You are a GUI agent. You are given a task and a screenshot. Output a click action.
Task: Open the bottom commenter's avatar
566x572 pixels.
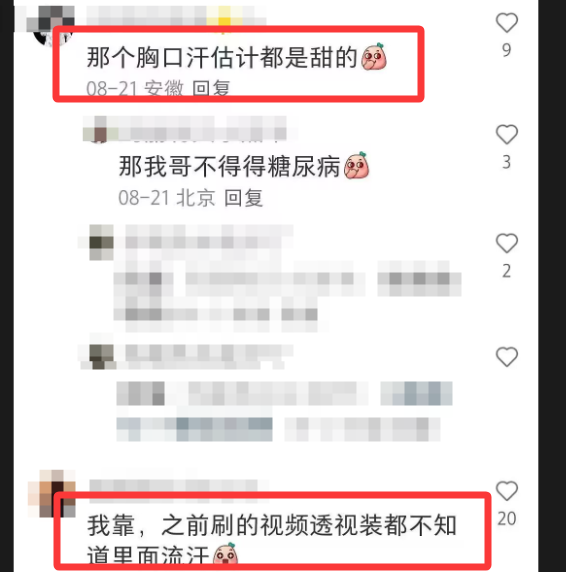click(x=52, y=493)
